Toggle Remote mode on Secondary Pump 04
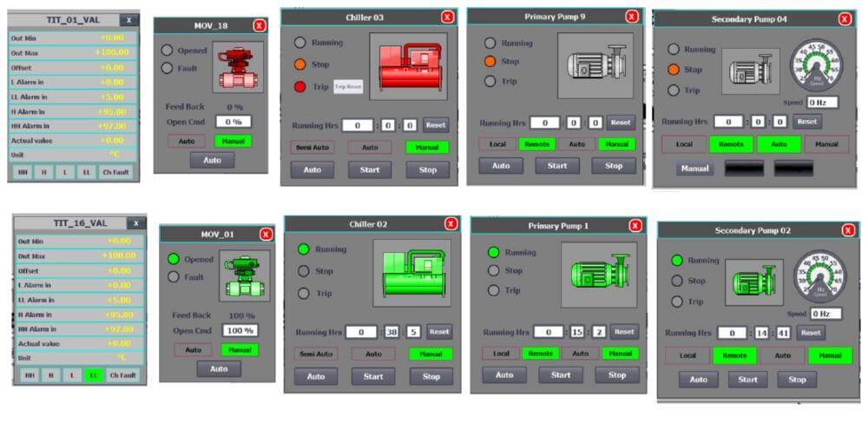This screenshot has height=424, width=868. pos(732,144)
